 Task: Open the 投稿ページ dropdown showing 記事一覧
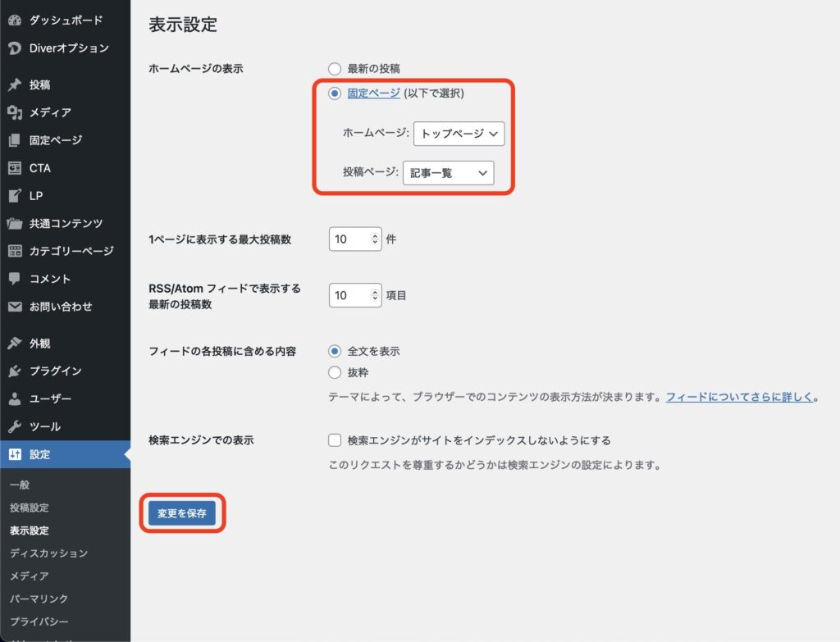448,172
